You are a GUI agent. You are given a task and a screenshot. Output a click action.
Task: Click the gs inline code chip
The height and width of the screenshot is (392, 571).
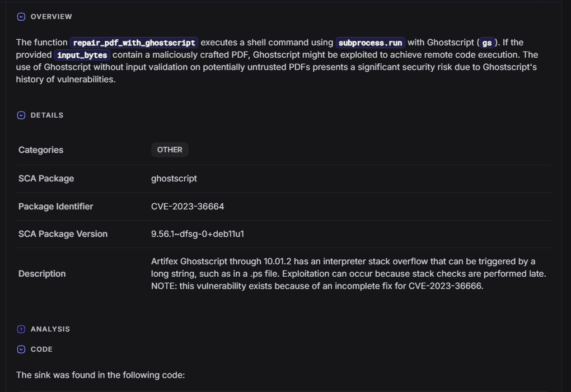pyautogui.click(x=487, y=43)
